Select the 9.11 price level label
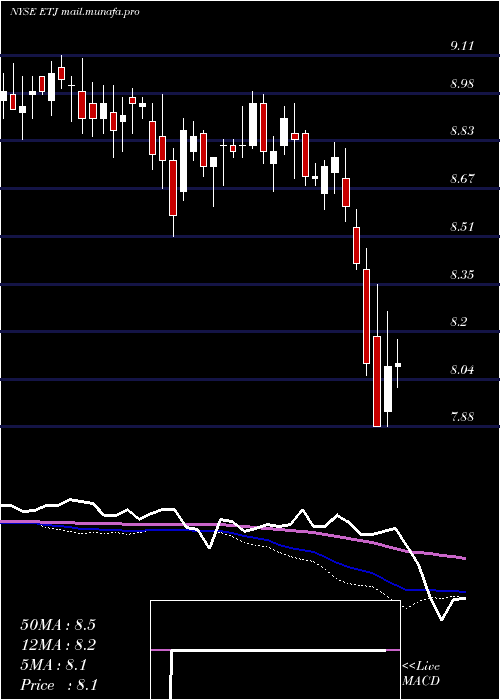This screenshot has height=700, width=500. click(x=462, y=46)
